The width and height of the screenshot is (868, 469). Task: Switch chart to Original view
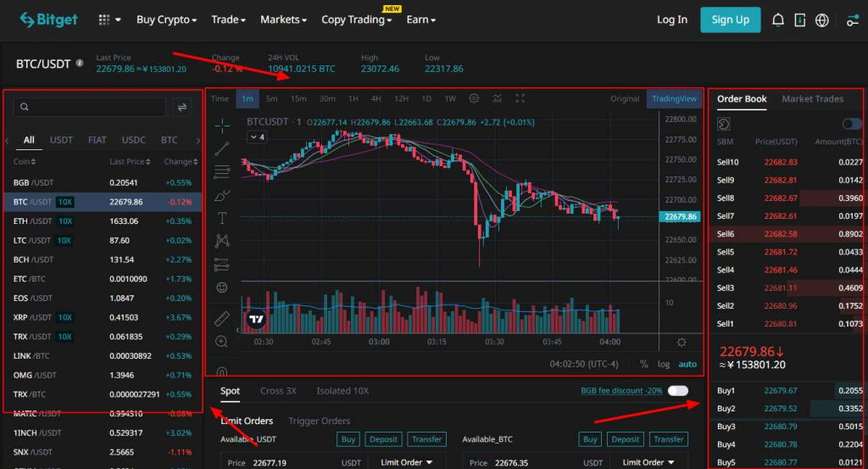[x=625, y=98]
